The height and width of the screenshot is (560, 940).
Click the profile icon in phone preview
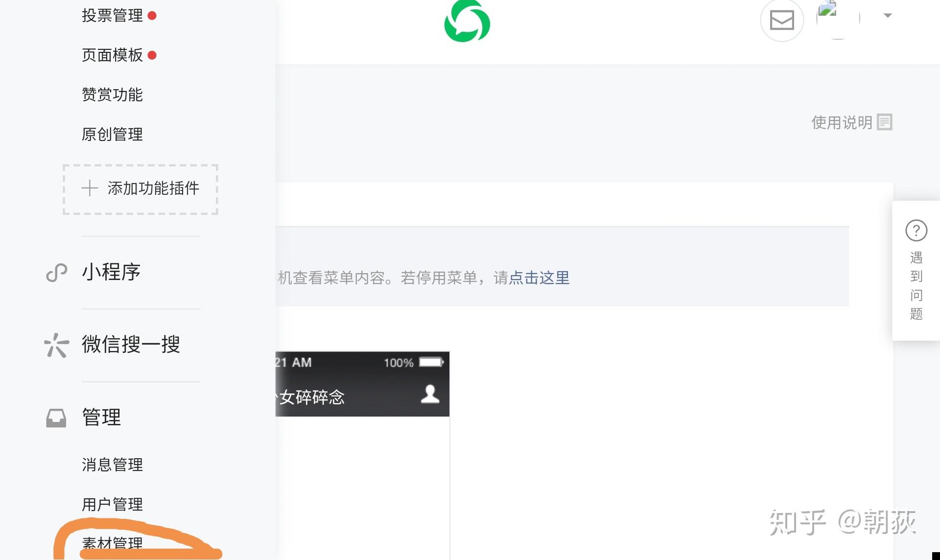click(430, 395)
